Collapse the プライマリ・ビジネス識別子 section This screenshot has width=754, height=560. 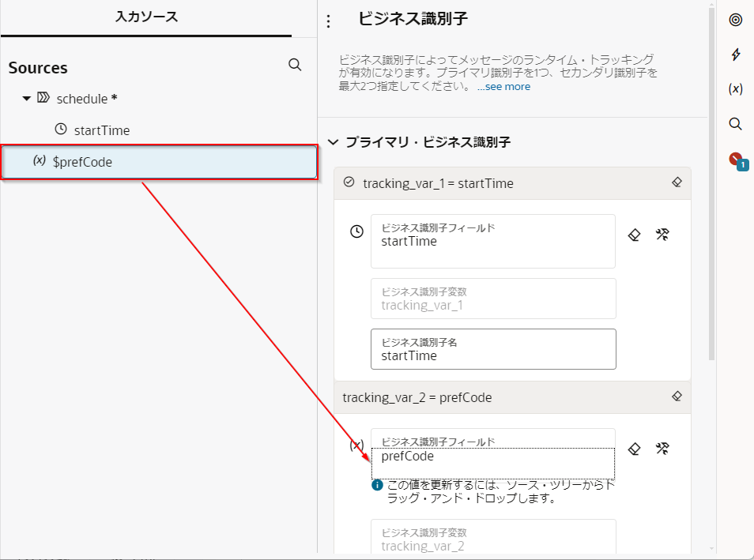click(x=333, y=142)
